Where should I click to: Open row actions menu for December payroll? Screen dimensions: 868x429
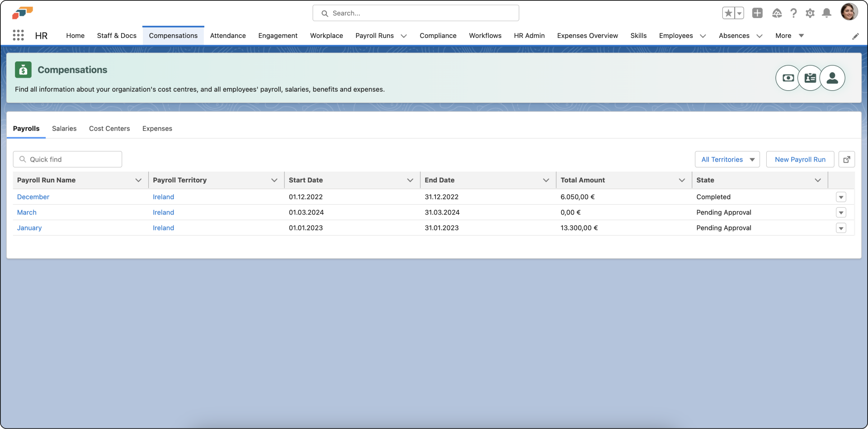click(841, 197)
